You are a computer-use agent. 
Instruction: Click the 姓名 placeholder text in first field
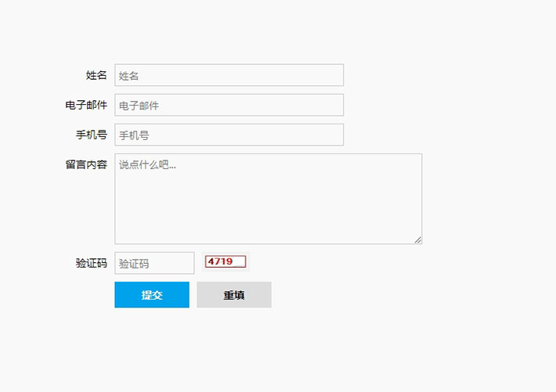pyautogui.click(x=128, y=76)
